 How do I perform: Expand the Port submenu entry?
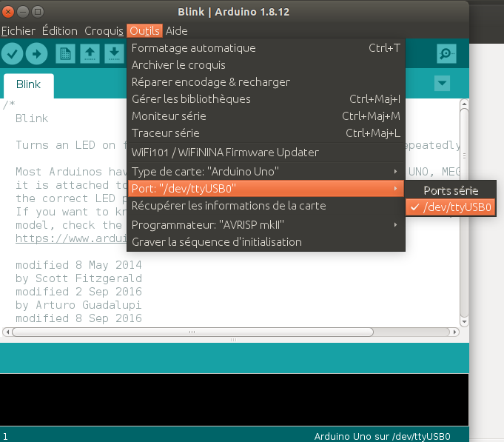click(x=266, y=188)
